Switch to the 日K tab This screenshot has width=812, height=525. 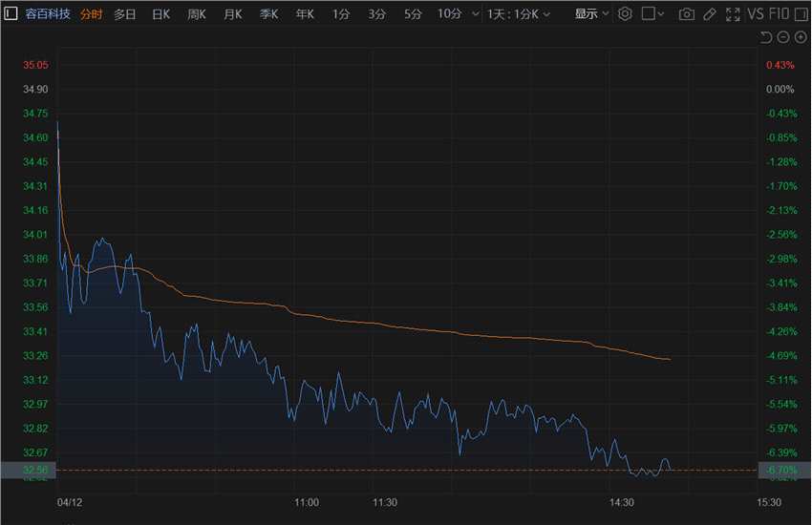coord(161,14)
